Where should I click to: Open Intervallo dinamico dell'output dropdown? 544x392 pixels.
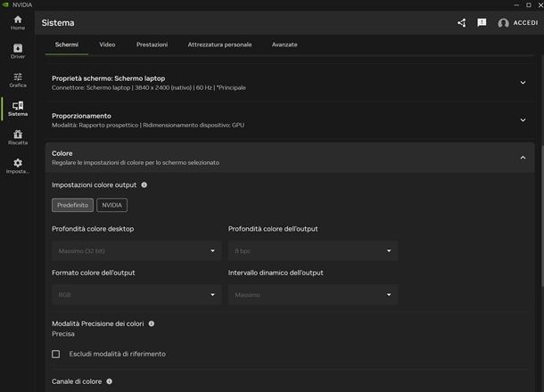[313, 295]
